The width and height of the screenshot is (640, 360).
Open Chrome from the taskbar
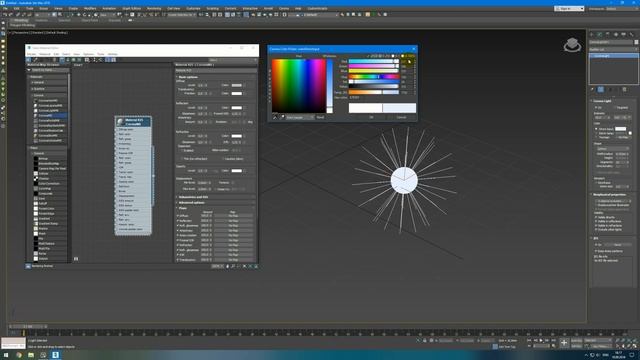click(x=19, y=355)
